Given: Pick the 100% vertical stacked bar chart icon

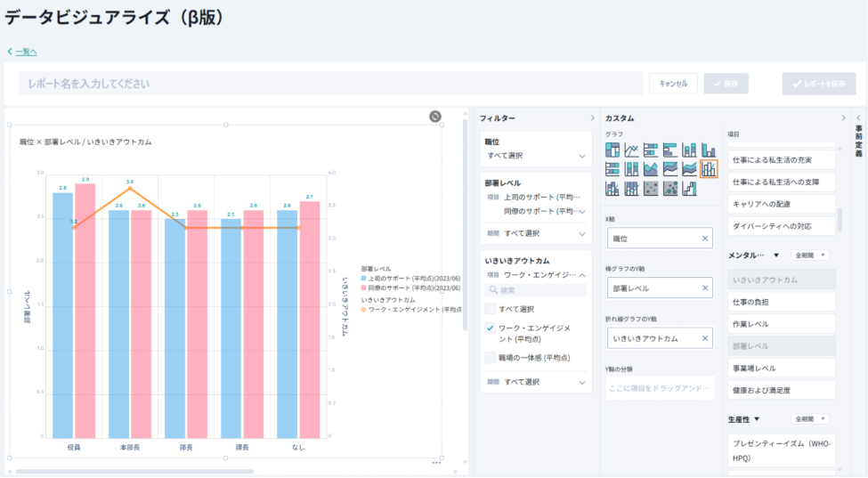Looking at the screenshot, I should pos(631,169).
